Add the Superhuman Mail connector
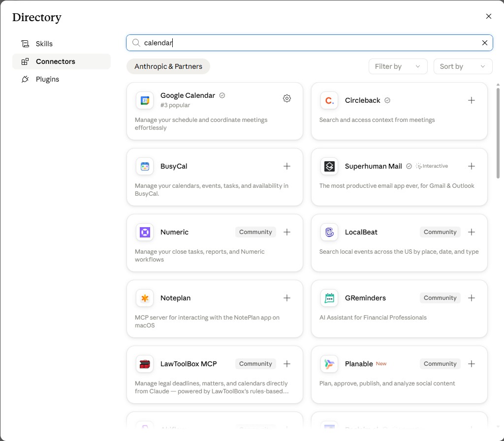Viewport: 504px width, 441px height. tap(471, 166)
